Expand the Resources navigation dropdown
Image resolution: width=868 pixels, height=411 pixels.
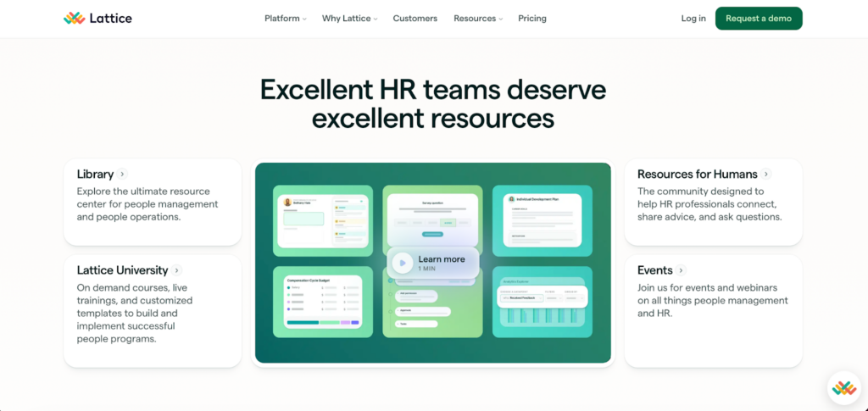point(477,19)
